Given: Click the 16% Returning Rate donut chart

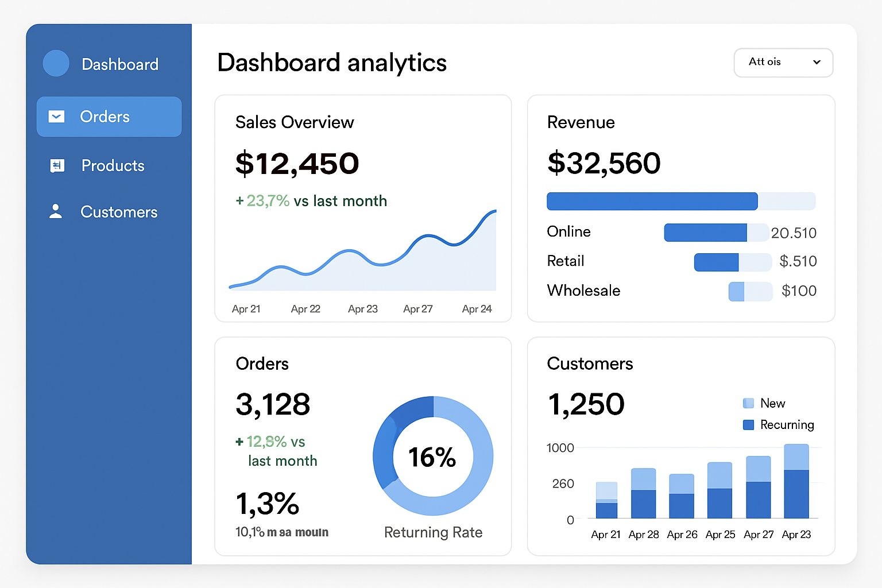Looking at the screenshot, I should [433, 457].
